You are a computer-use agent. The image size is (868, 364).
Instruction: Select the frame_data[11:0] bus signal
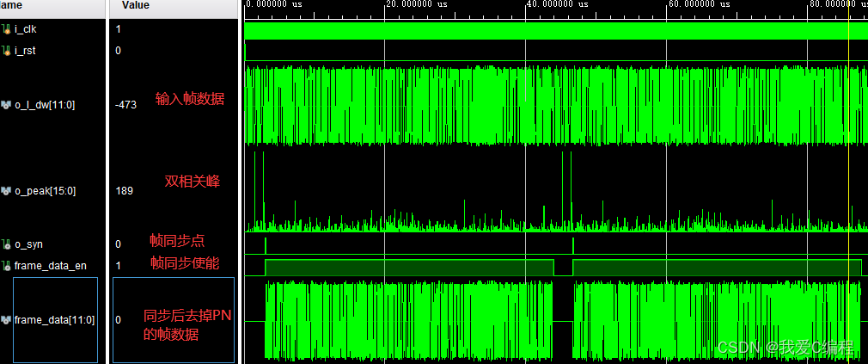[55, 319]
